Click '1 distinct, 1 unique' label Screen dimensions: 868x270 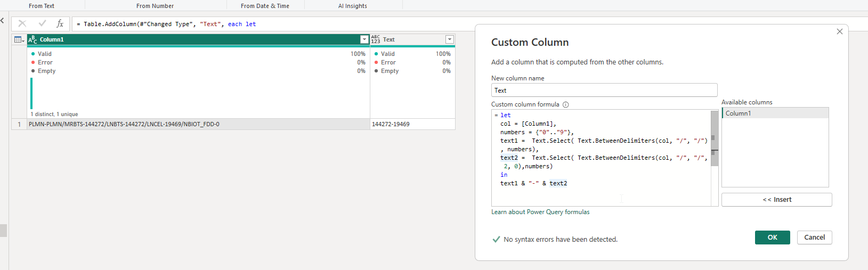point(54,114)
